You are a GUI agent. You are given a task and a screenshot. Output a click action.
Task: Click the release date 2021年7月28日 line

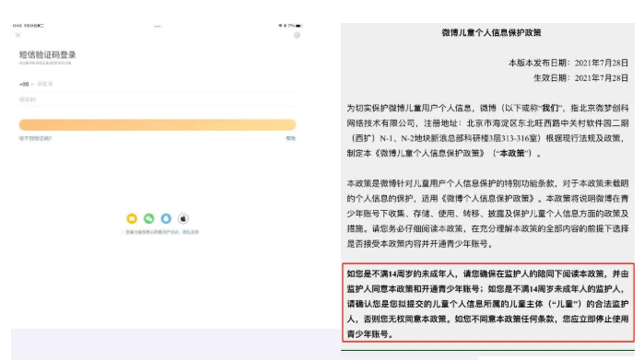pyautogui.click(x=568, y=64)
